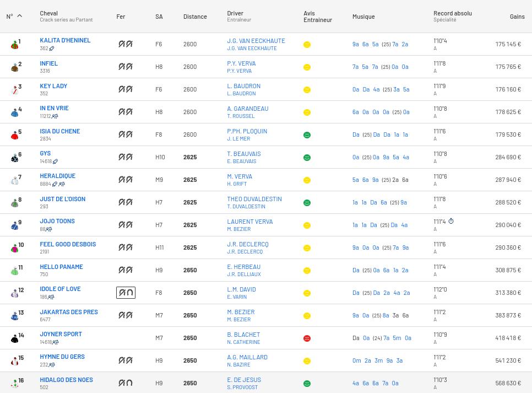Click the boxed horseshoe icon for IDOLE OF LOVE
The height and width of the screenshot is (393, 532).
pyautogui.click(x=126, y=293)
